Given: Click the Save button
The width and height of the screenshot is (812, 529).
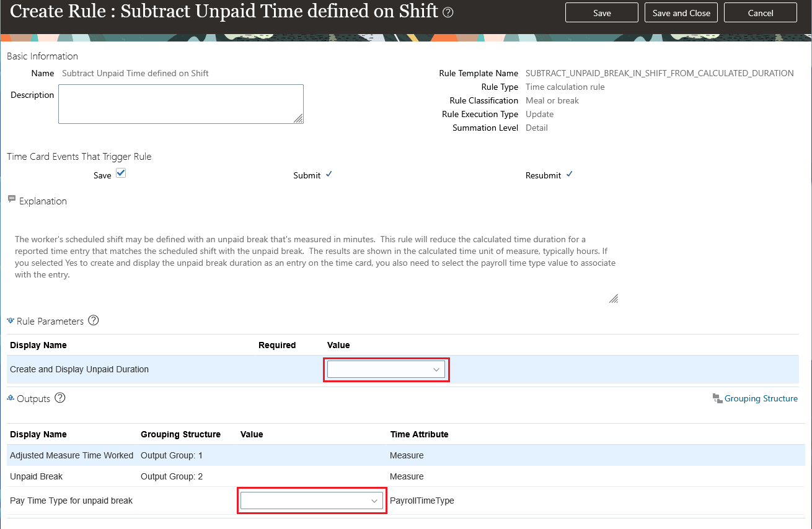Looking at the screenshot, I should click(601, 12).
